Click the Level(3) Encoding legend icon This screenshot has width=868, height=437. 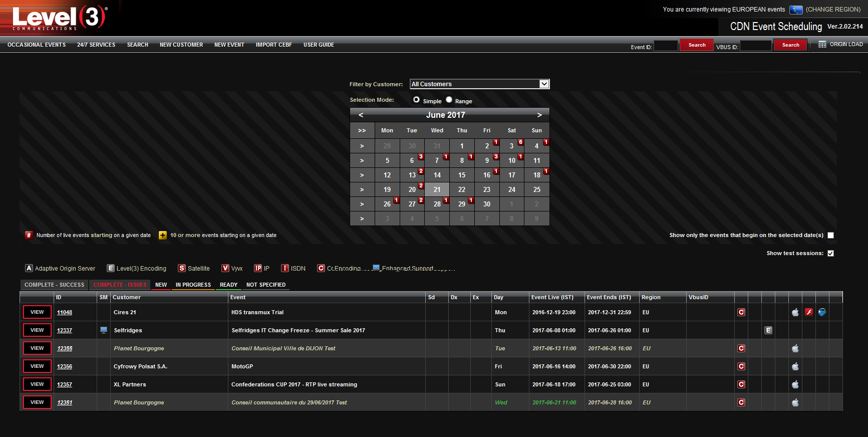coord(111,268)
